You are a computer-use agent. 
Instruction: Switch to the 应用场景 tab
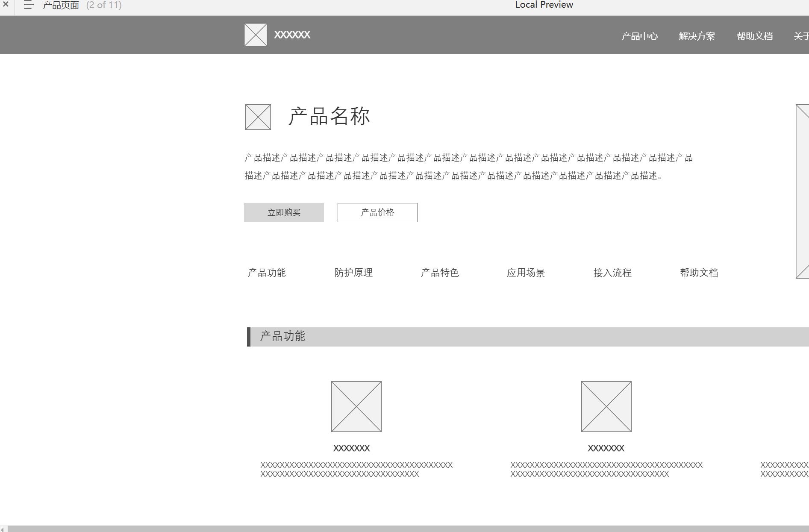point(526,273)
